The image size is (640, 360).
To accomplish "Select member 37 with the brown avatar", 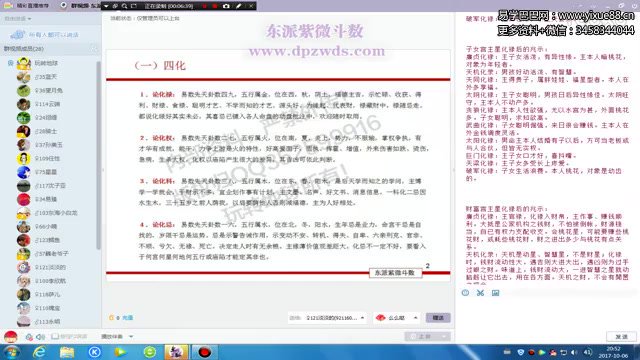I will [49, 145].
